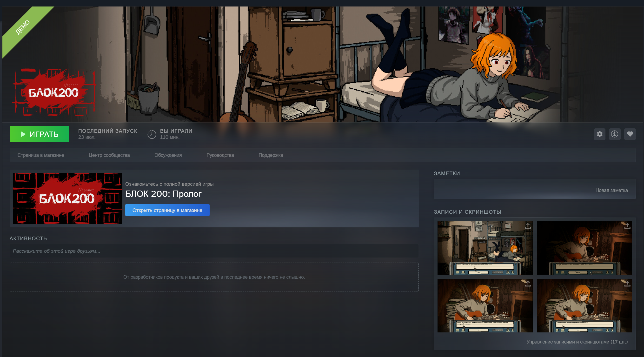Create a Новая заметка note
Screen dimensions: 644x357
click(611, 191)
